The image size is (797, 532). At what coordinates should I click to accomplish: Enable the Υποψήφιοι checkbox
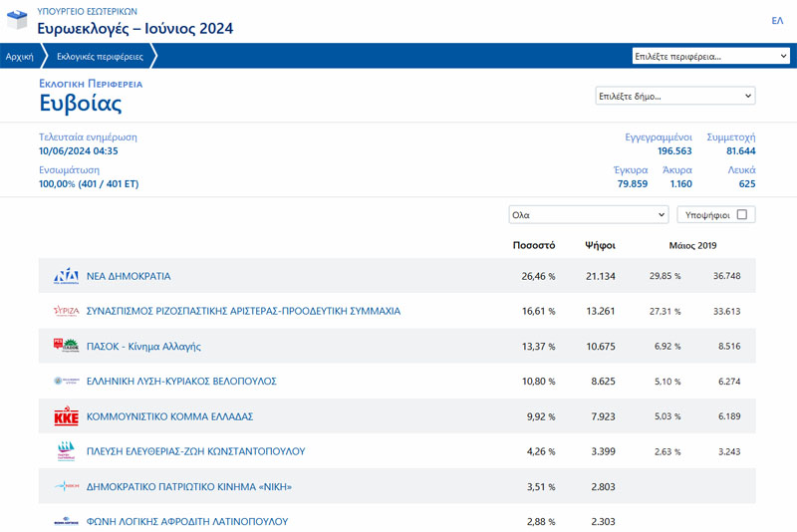point(742,214)
